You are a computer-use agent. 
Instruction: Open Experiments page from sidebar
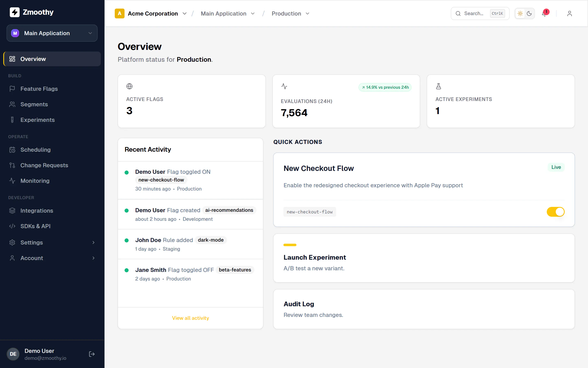(52, 120)
